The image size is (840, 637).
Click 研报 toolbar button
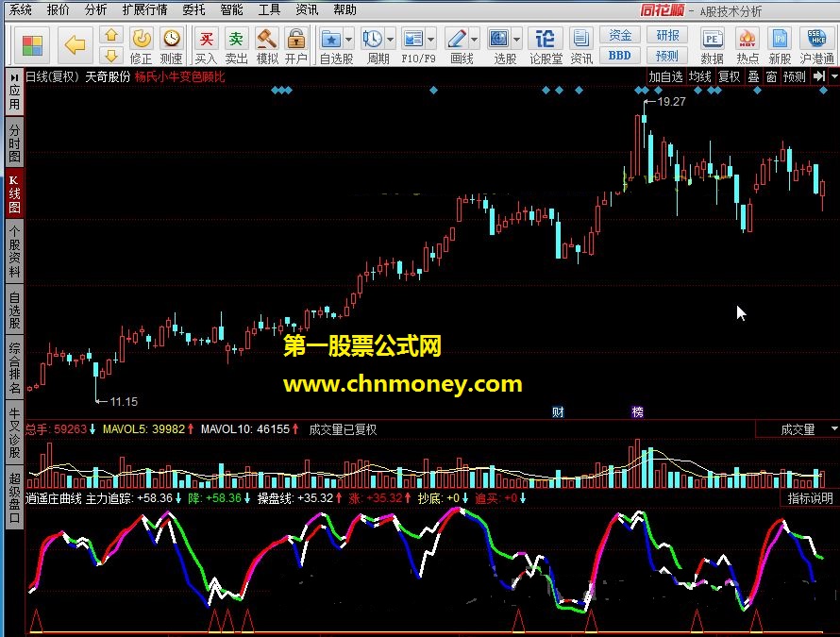667,35
